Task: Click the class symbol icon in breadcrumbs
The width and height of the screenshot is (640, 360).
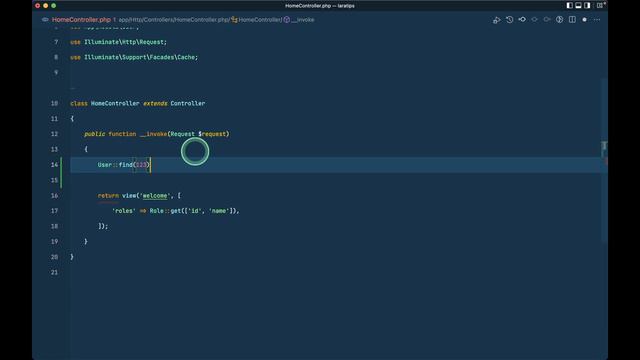Action: tap(234, 20)
